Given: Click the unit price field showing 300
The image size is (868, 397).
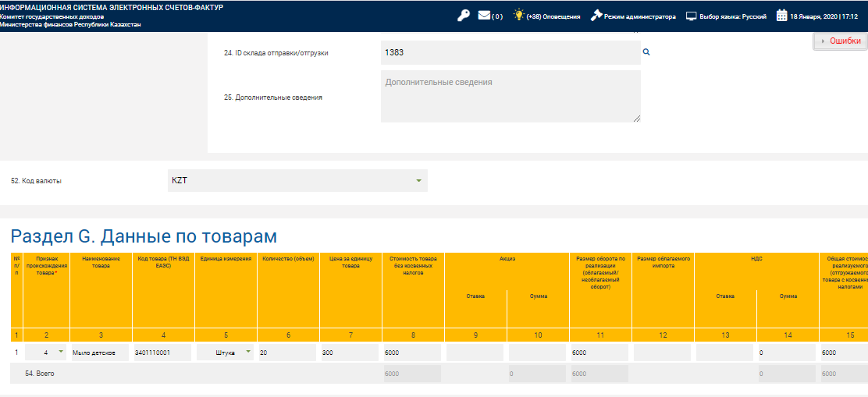Looking at the screenshot, I should 350,353.
